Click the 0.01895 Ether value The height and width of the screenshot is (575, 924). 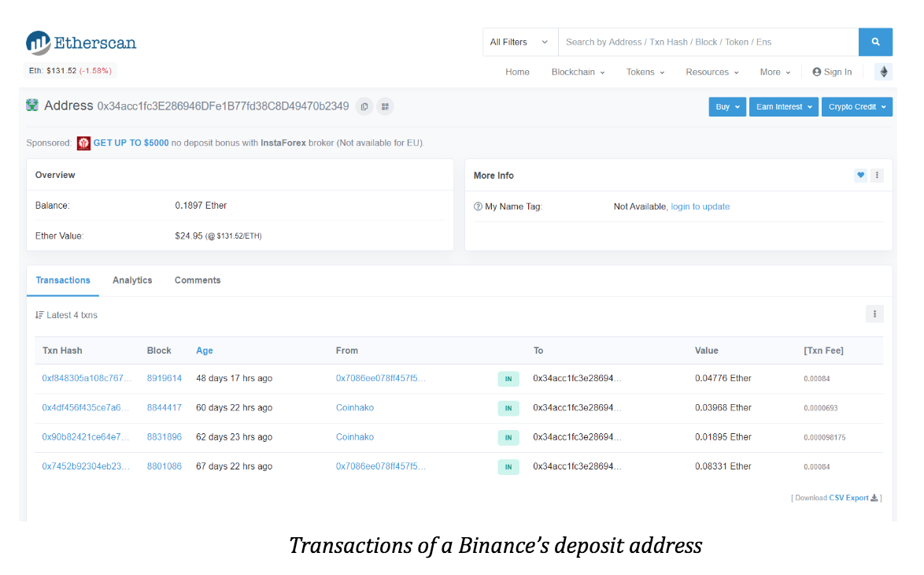pyautogui.click(x=723, y=437)
